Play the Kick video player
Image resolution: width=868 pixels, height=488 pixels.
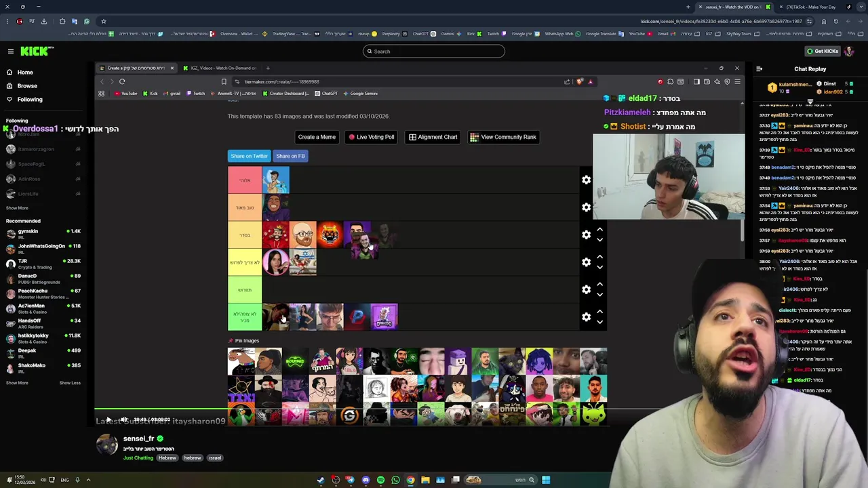(108, 420)
